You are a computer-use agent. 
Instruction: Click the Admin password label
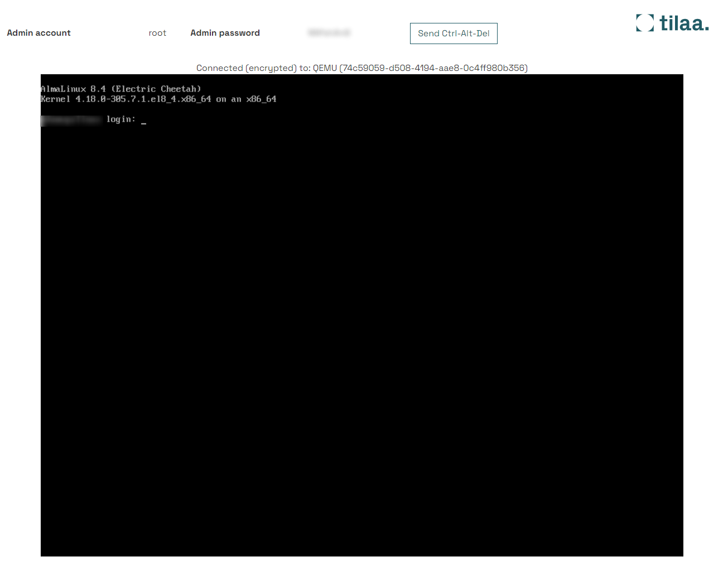[x=225, y=33]
